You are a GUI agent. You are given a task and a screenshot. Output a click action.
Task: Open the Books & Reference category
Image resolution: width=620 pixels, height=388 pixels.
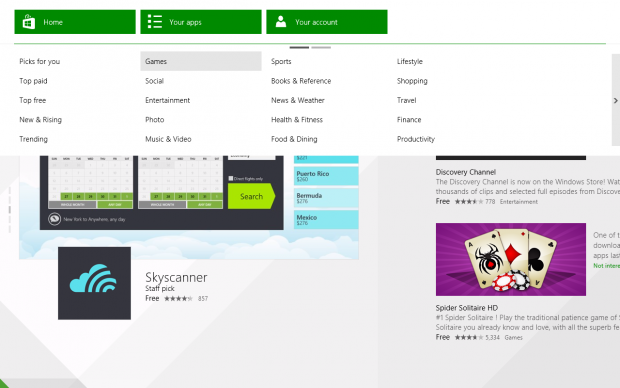[301, 81]
